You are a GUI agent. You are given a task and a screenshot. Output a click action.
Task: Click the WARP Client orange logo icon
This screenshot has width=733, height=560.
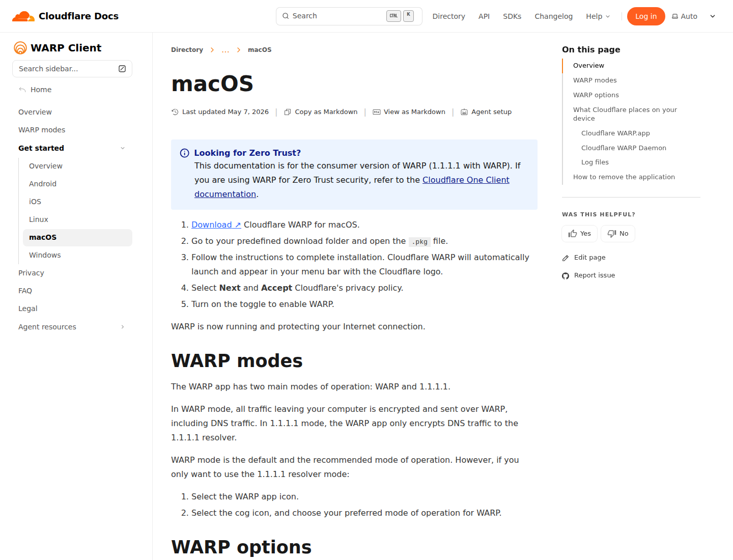pyautogui.click(x=20, y=48)
